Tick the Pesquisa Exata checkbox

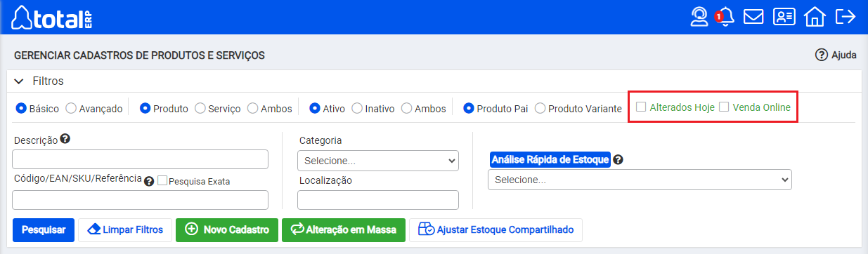(162, 180)
